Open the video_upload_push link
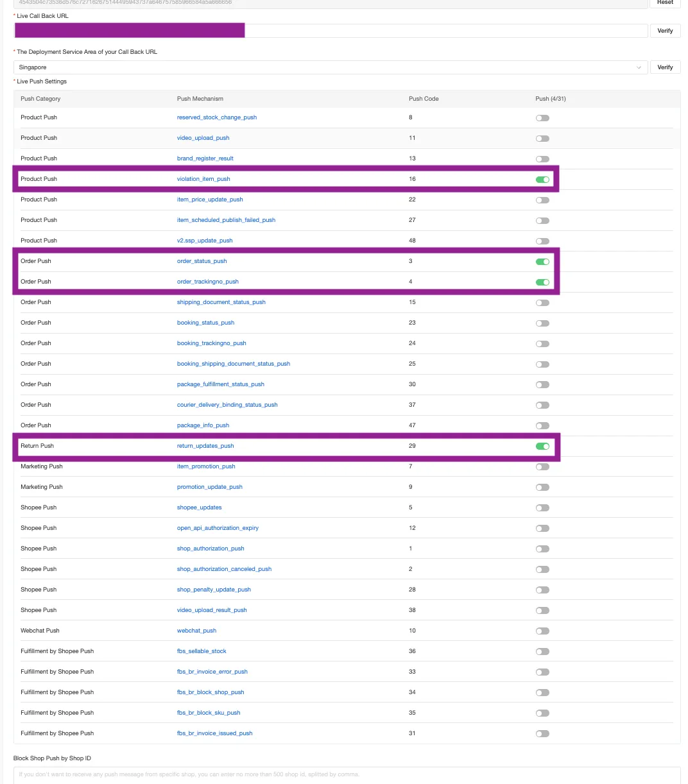This screenshot has width=688, height=784. [203, 138]
